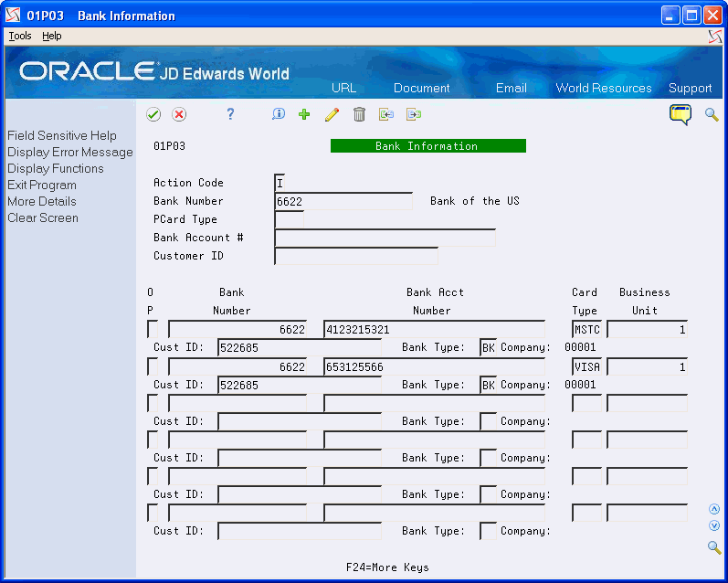Open help with the question mark icon

[230, 114]
